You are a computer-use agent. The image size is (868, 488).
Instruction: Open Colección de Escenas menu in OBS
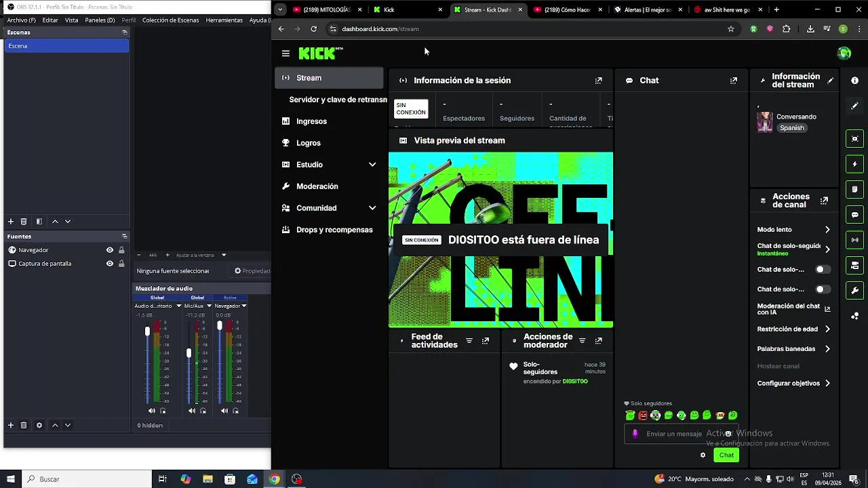170,20
